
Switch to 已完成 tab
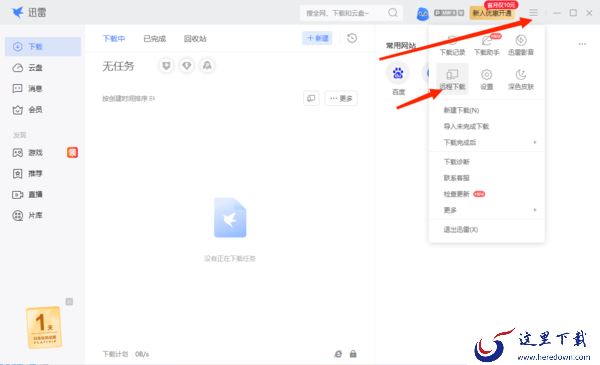tap(155, 39)
